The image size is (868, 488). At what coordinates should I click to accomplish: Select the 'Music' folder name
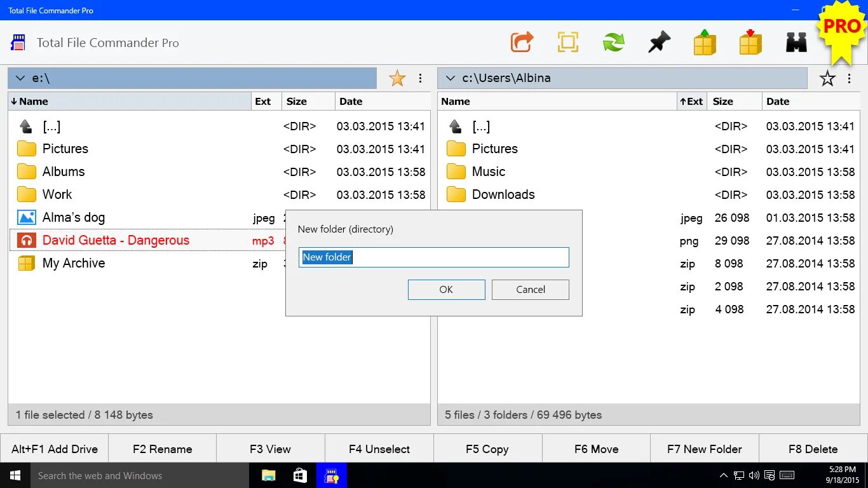(489, 172)
